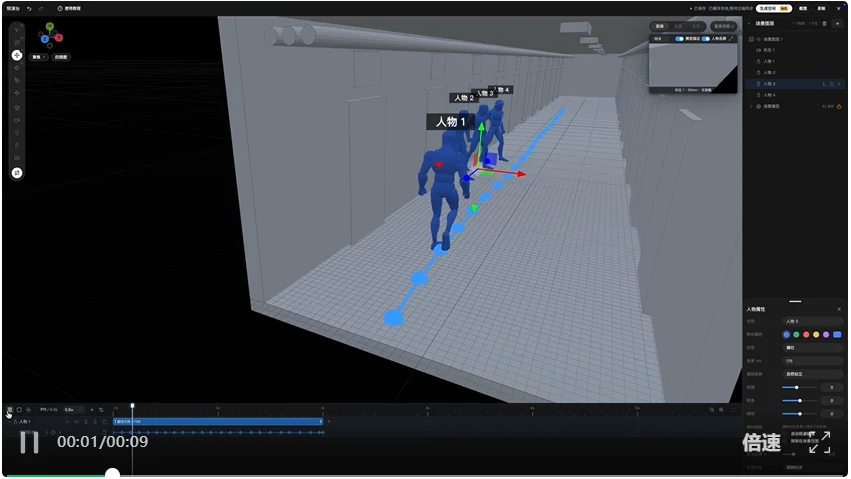Image resolution: width=851 pixels, height=479 pixels.
Task: Click the undo arrow in top bar
Action: coord(29,9)
